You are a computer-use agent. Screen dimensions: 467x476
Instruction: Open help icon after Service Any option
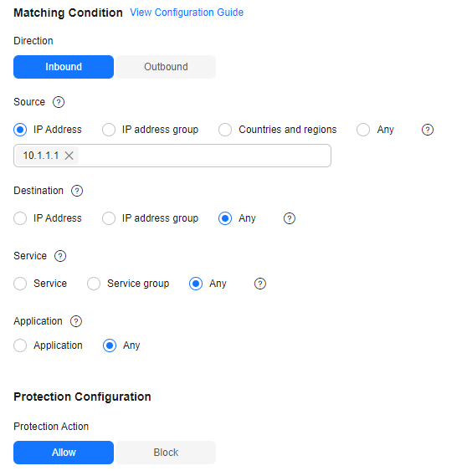point(260,284)
